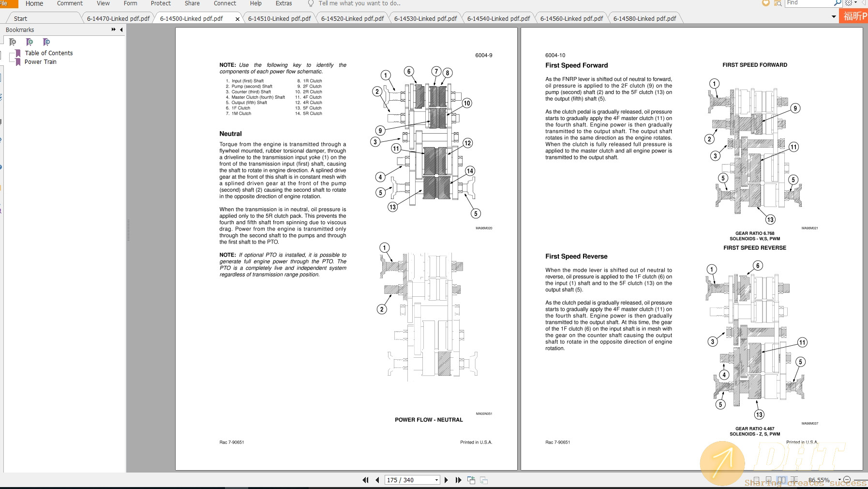Image resolution: width=868 pixels, height=489 pixels.
Task: Zoom out the document view
Action: tap(847, 479)
